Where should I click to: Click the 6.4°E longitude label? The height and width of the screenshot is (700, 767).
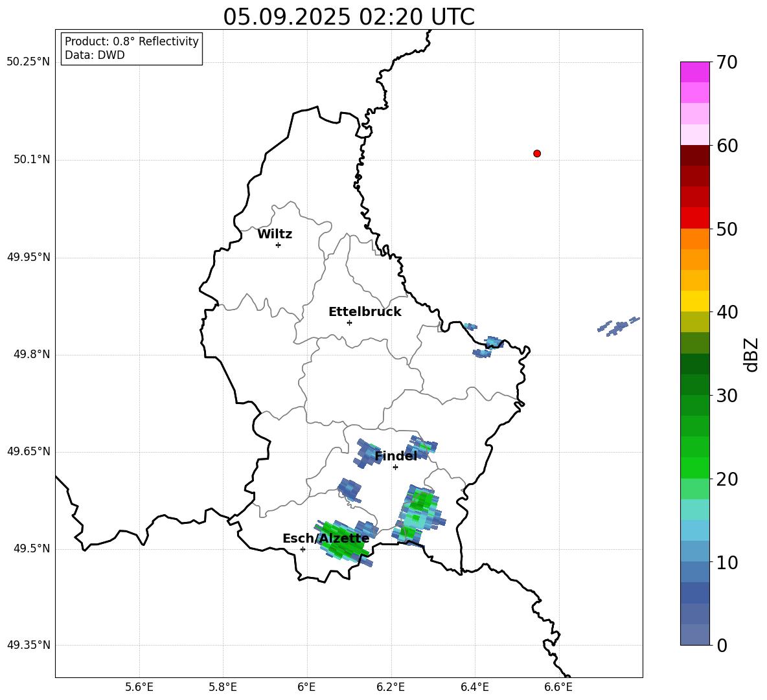[474, 688]
